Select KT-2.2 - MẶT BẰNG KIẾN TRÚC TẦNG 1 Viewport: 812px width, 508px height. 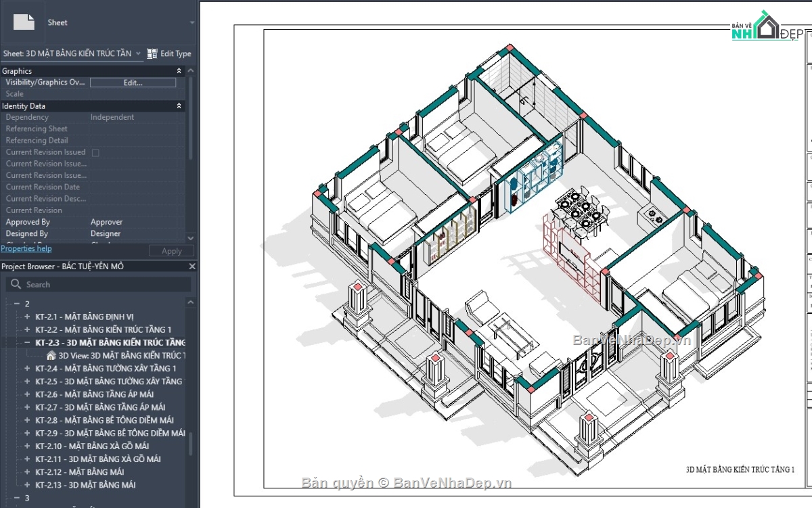point(104,329)
